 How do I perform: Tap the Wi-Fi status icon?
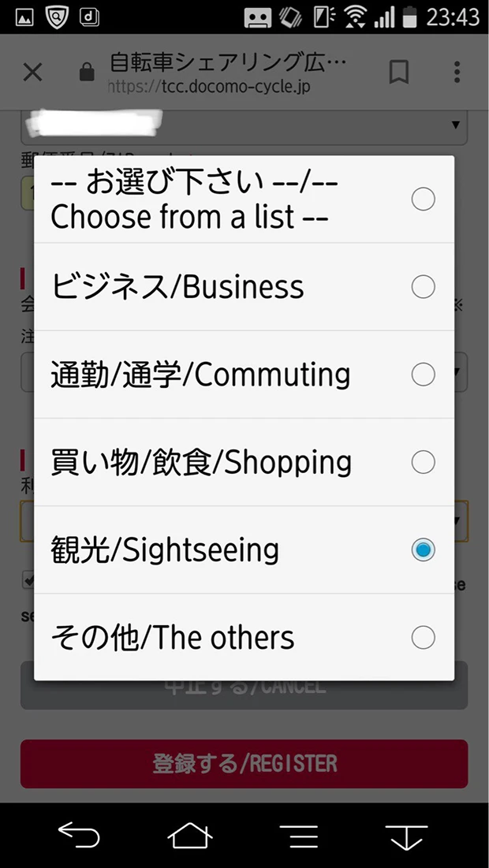click(357, 17)
